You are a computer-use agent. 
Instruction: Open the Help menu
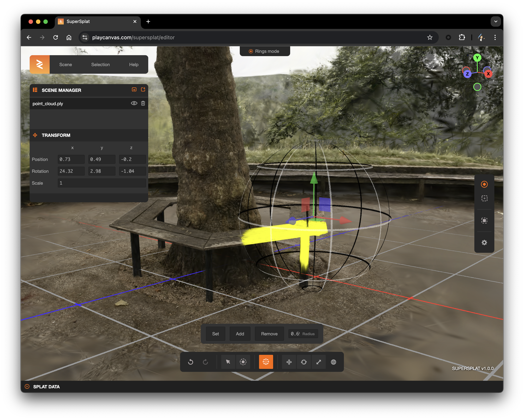[x=134, y=65]
